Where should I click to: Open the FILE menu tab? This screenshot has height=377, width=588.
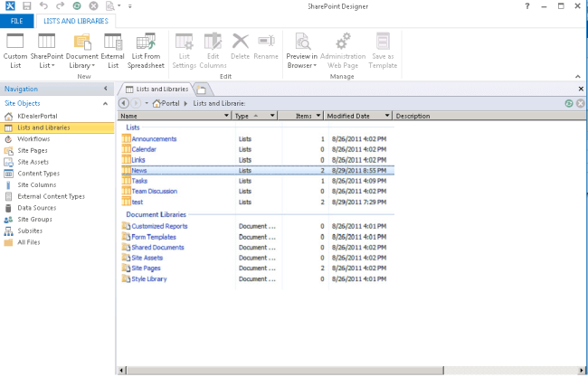[16, 21]
